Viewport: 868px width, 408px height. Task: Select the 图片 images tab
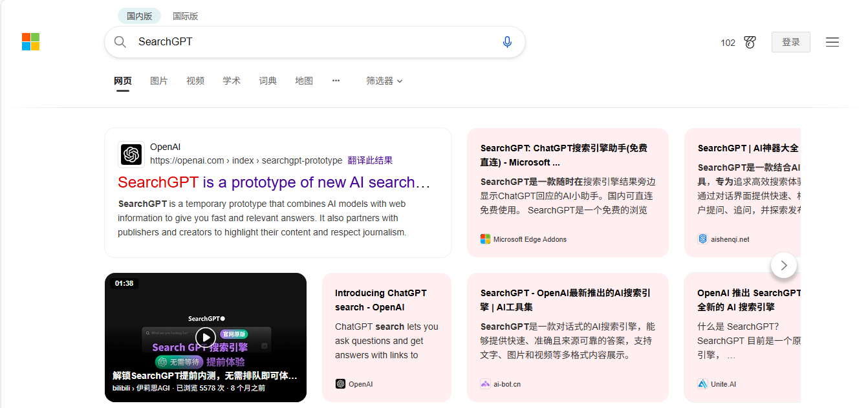(x=159, y=81)
